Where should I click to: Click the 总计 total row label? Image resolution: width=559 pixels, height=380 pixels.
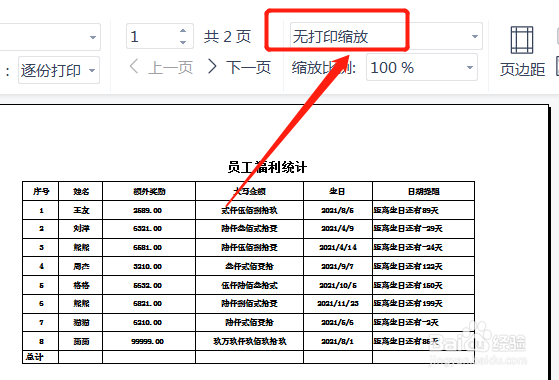[x=35, y=357]
